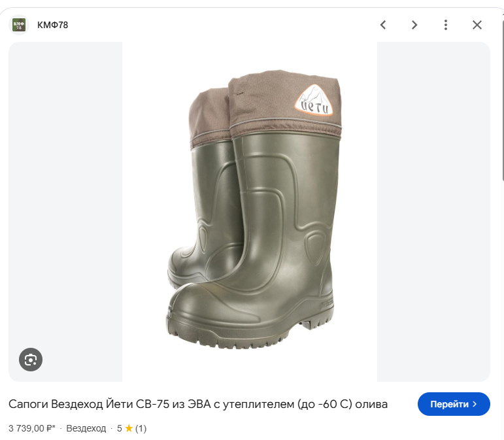Viewport: 504px width, 440px height.
Task: Click the (1) review count
Action: tap(141, 428)
